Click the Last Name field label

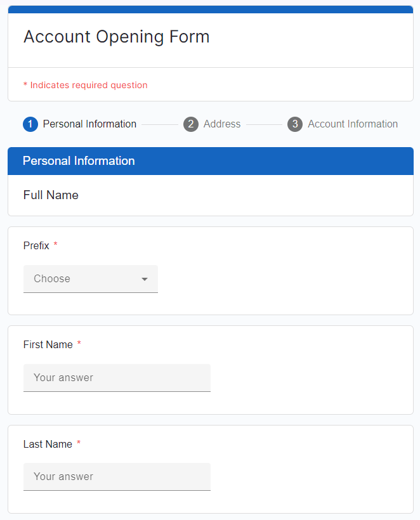click(x=48, y=444)
